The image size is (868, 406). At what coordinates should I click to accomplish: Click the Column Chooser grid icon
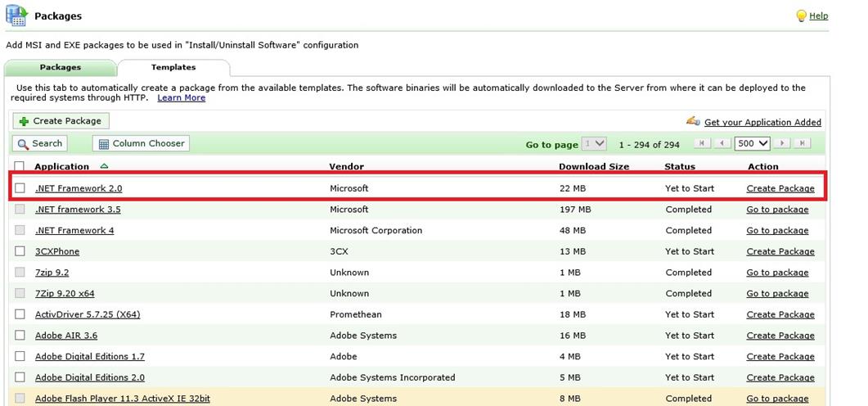point(104,144)
